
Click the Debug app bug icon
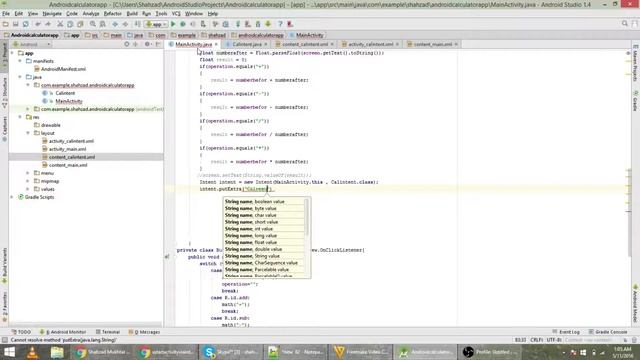[183, 24]
